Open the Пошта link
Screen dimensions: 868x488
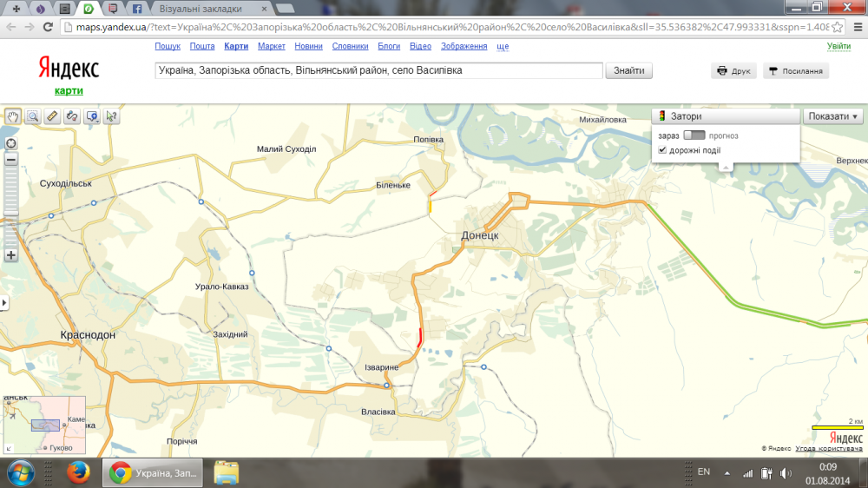click(x=202, y=46)
